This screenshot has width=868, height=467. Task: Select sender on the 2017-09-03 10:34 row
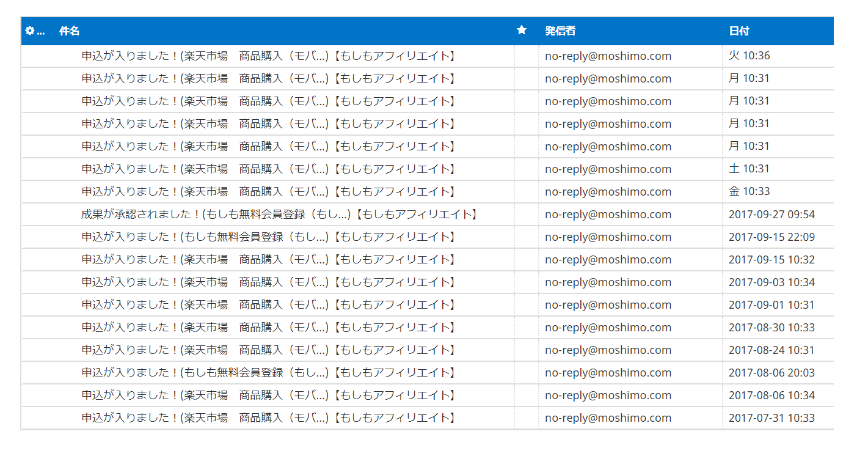coord(608,282)
